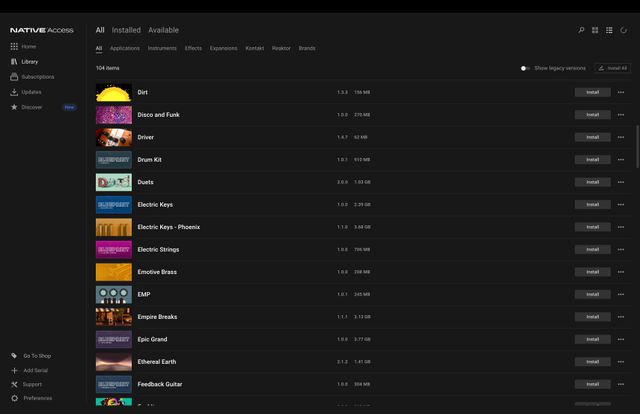
Task: Click the EMP product thumbnail
Action: click(x=114, y=294)
